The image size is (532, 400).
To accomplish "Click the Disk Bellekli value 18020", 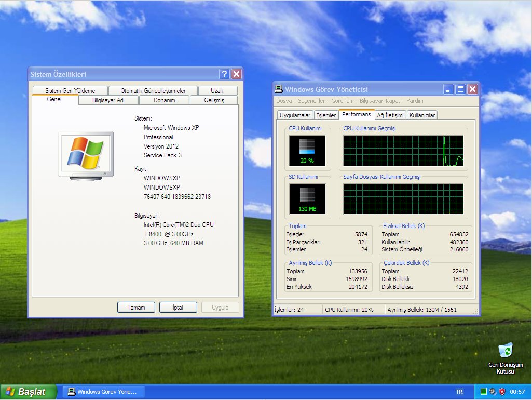I will coord(460,279).
